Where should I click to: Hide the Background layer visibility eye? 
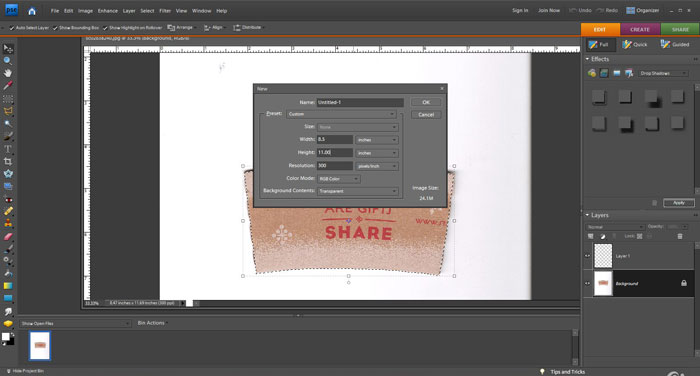click(x=588, y=283)
